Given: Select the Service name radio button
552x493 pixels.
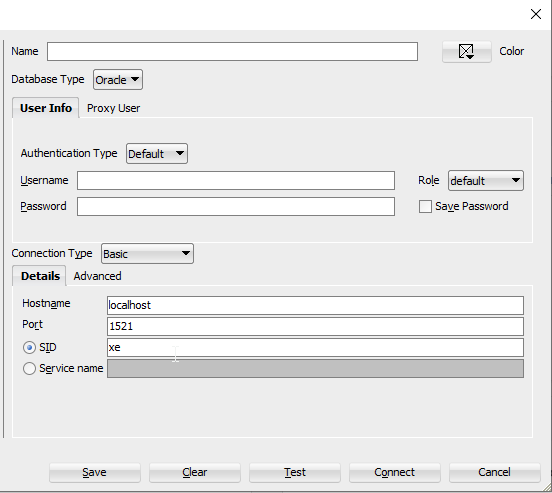Looking at the screenshot, I should (29, 368).
